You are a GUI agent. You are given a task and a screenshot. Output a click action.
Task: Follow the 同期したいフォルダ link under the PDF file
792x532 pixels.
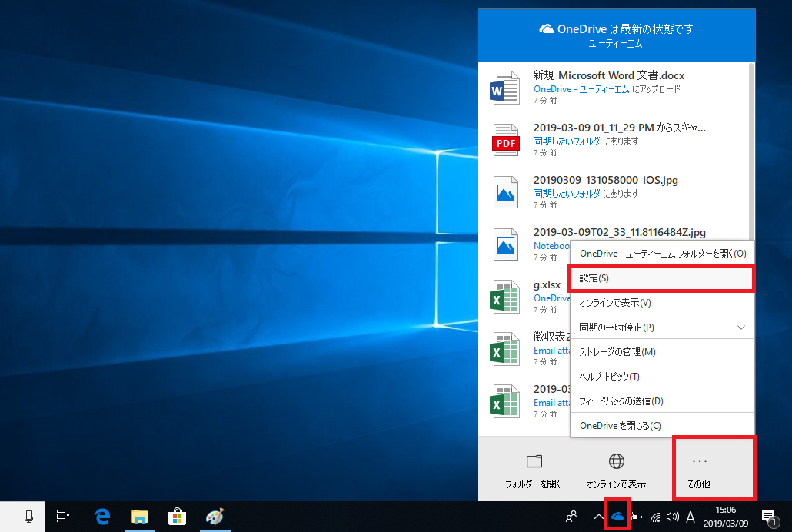tap(567, 141)
